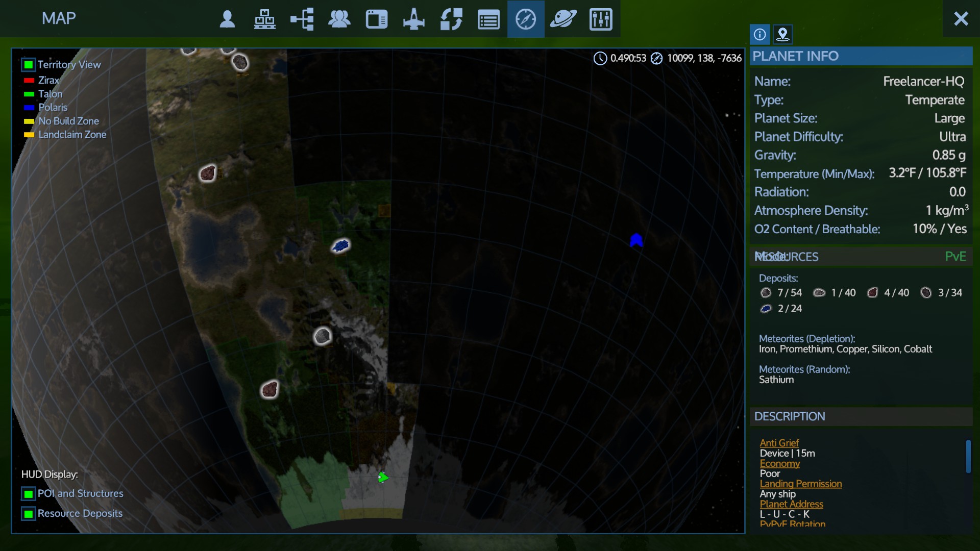
Task: Toggle Resource Deposits HUD display
Action: click(29, 514)
